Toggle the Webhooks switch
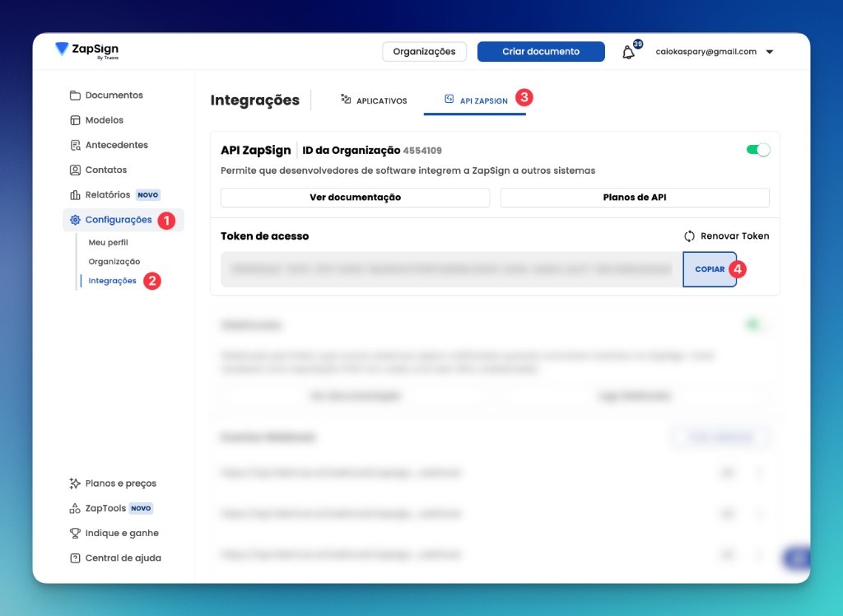This screenshot has width=843, height=616. [752, 324]
